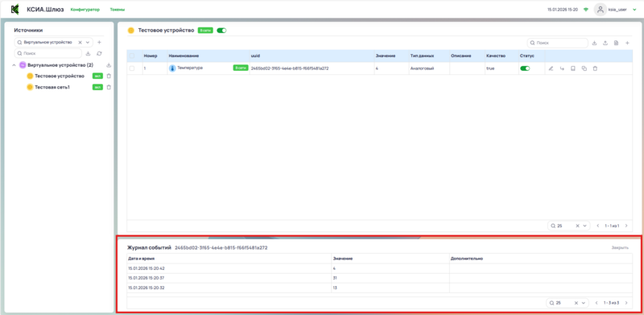Image resolution: width=644 pixels, height=315 pixels.
Task: Delete the Температура tag
Action: tap(595, 68)
